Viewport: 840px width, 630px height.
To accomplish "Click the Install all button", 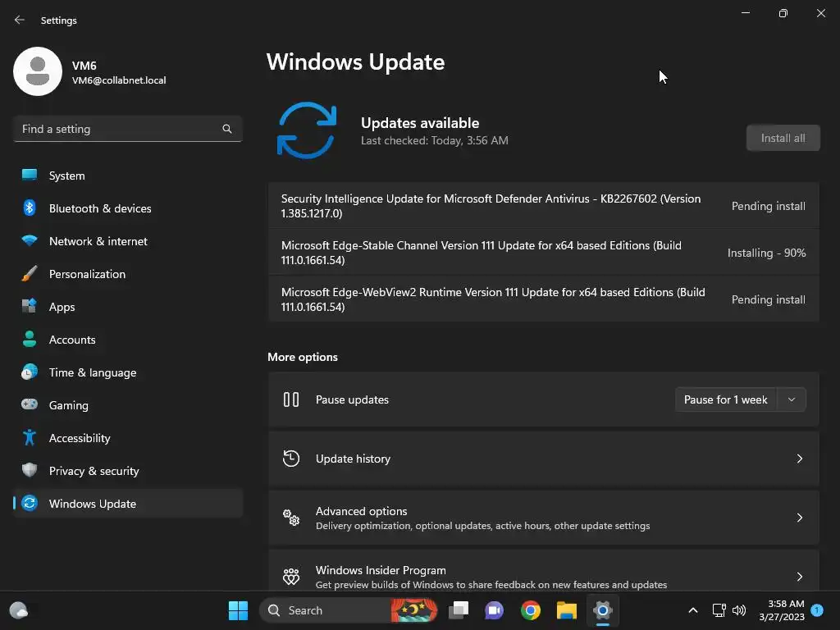I will (x=783, y=138).
